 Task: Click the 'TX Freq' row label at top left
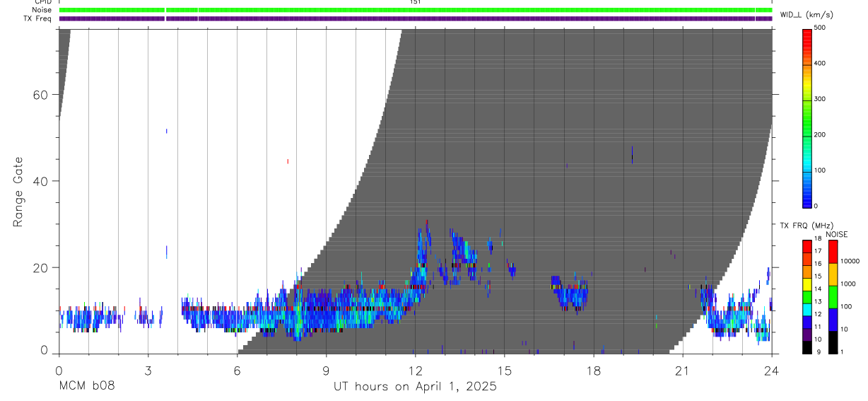[x=37, y=18]
